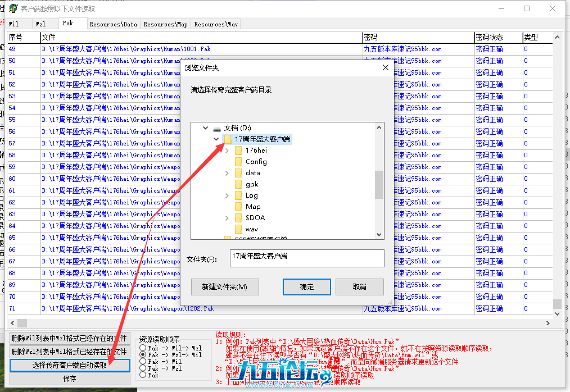Click the 类型 column header
This screenshot has height=392, width=570.
tap(538, 38)
